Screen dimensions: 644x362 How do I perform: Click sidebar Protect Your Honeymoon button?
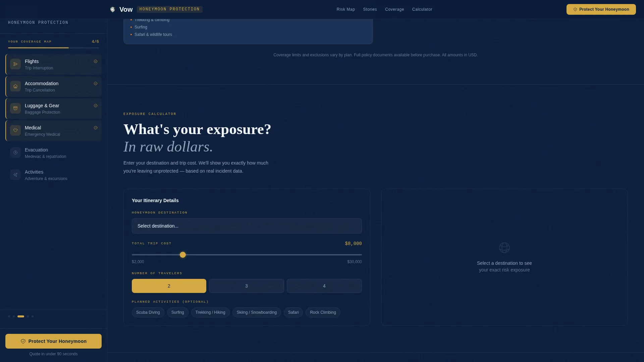pyautogui.click(x=53, y=341)
